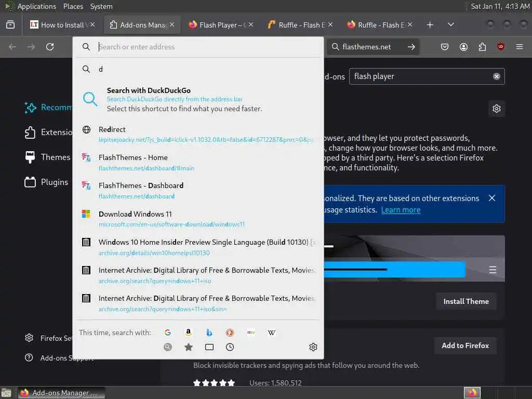
Task: Go forward to next page
Action: click(x=31, y=46)
